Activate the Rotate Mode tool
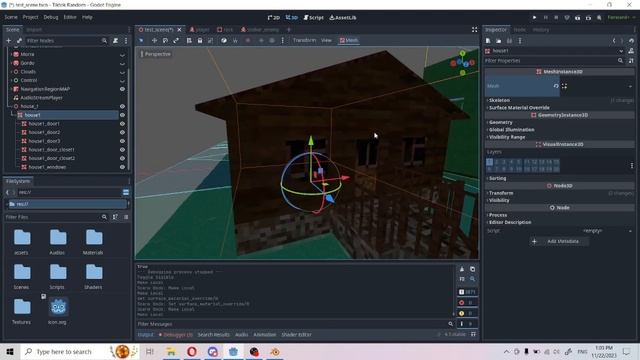 click(165, 40)
